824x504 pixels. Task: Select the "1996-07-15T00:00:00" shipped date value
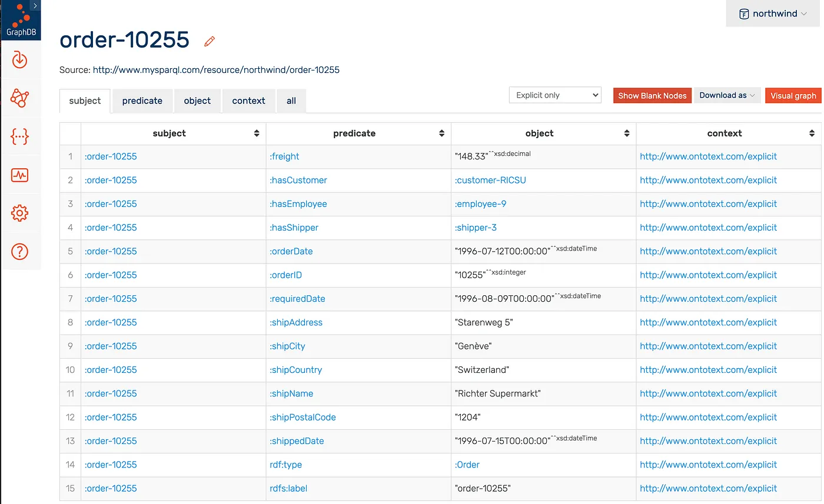pos(503,441)
